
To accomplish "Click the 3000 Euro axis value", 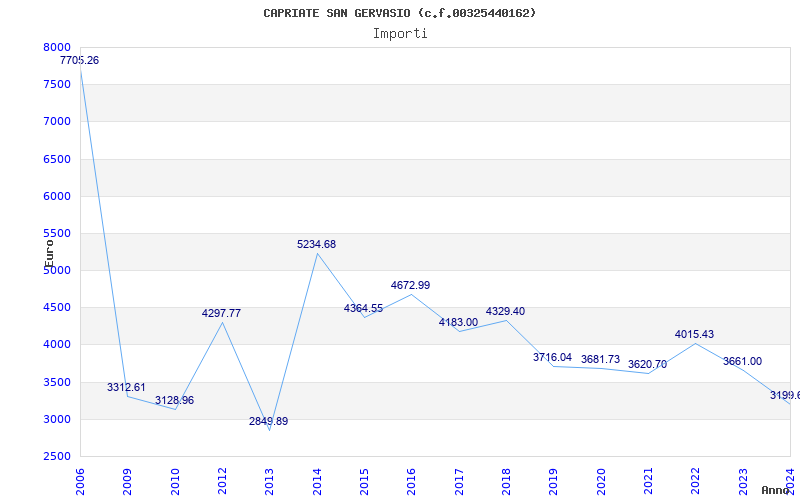I will coord(57,419).
